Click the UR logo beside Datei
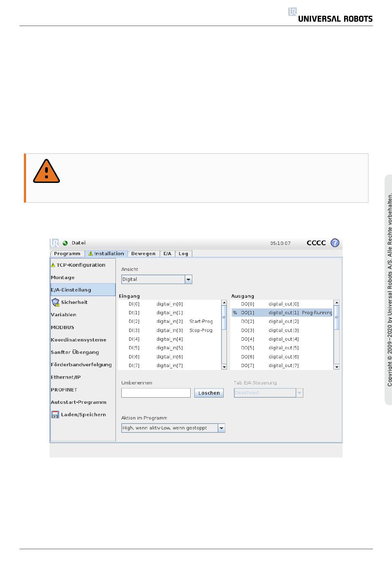 pos(54,243)
